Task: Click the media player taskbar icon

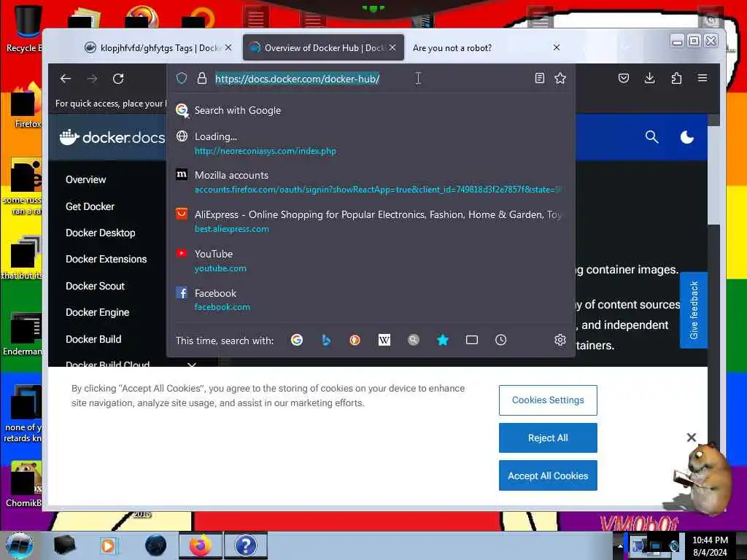Action: [x=108, y=545]
